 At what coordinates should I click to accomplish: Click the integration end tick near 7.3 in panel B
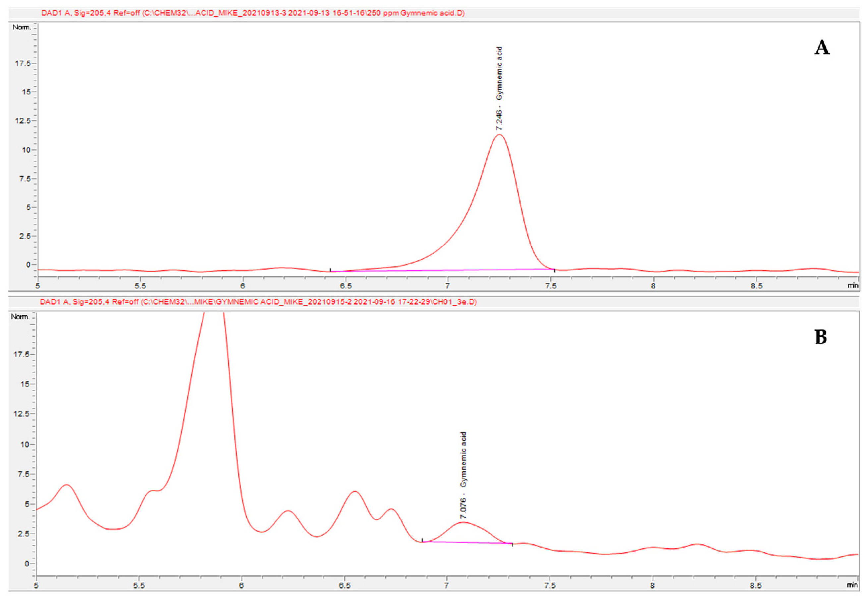[512, 545]
